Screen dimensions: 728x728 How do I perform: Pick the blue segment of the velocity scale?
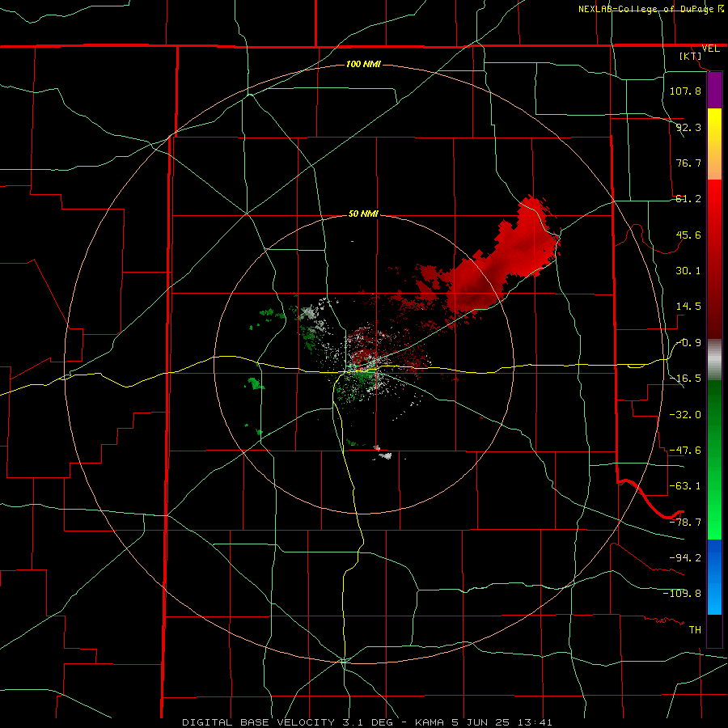click(714, 577)
